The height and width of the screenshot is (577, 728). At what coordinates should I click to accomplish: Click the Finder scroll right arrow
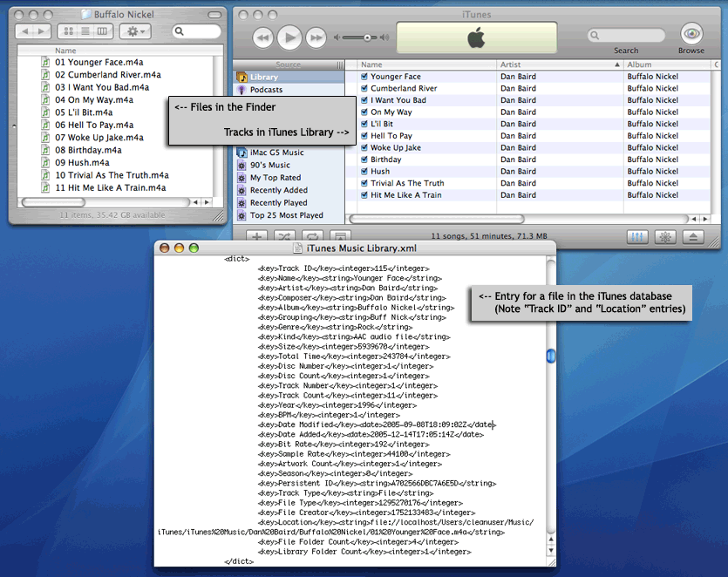[x=207, y=202]
